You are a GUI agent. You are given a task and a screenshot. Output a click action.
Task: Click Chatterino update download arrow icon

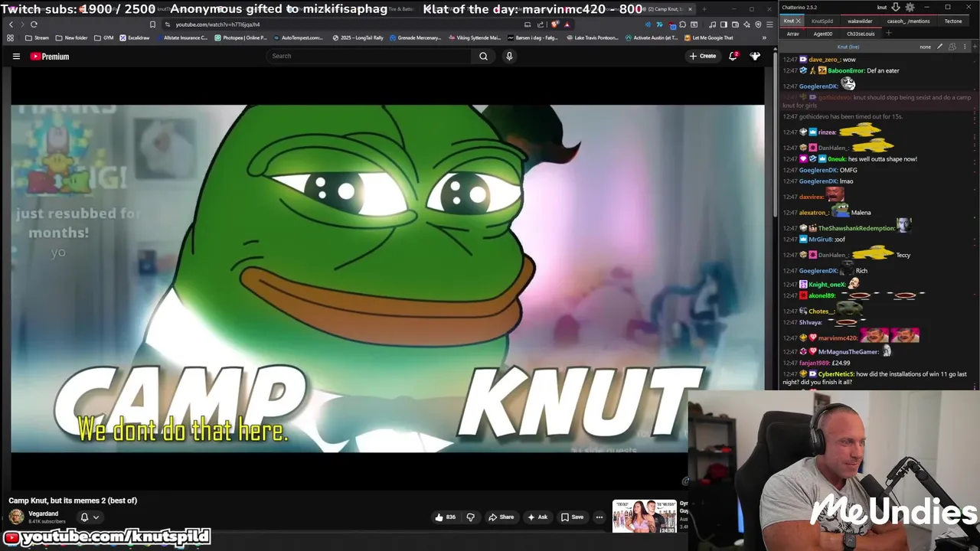tap(896, 7)
